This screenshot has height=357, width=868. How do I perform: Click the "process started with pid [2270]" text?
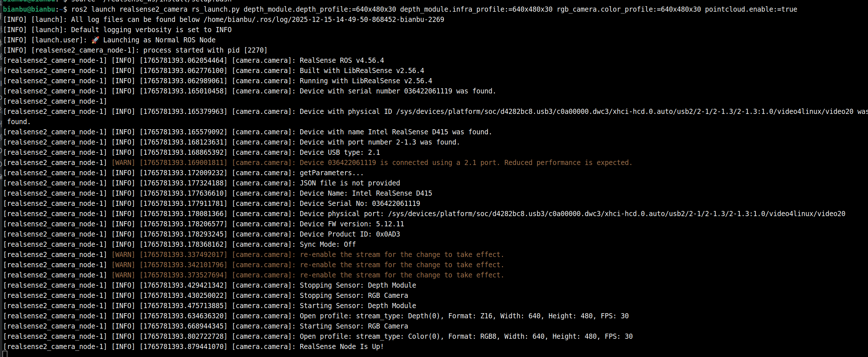click(205, 50)
